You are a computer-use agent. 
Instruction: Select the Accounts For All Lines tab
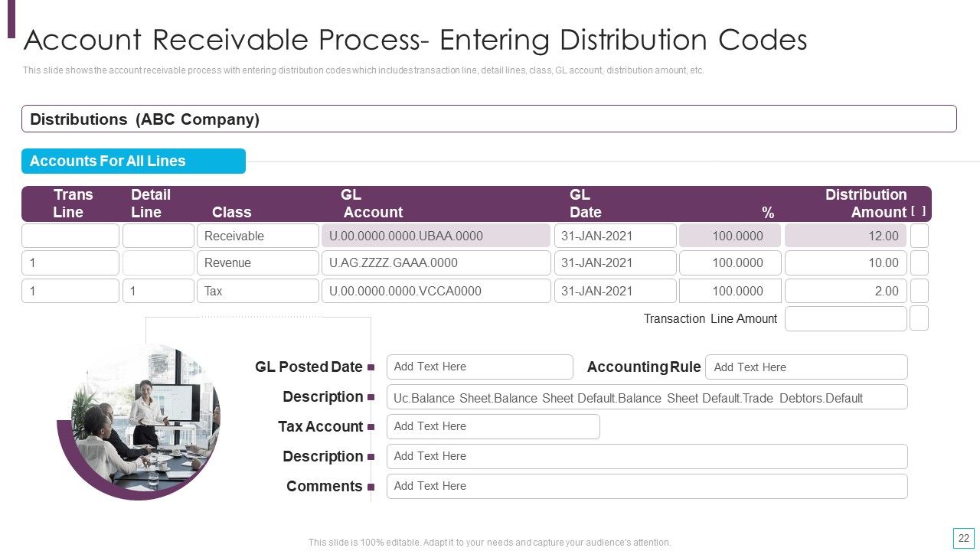[x=133, y=161]
